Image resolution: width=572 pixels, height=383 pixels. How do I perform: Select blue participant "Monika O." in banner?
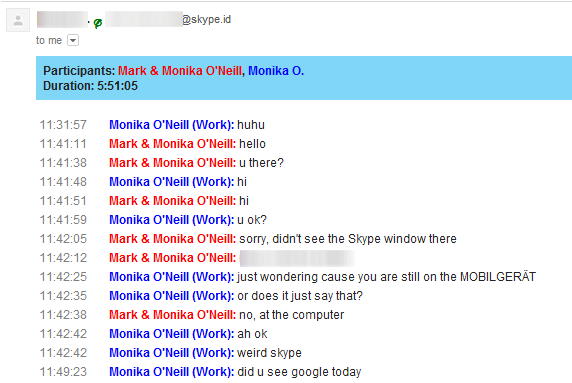[276, 70]
